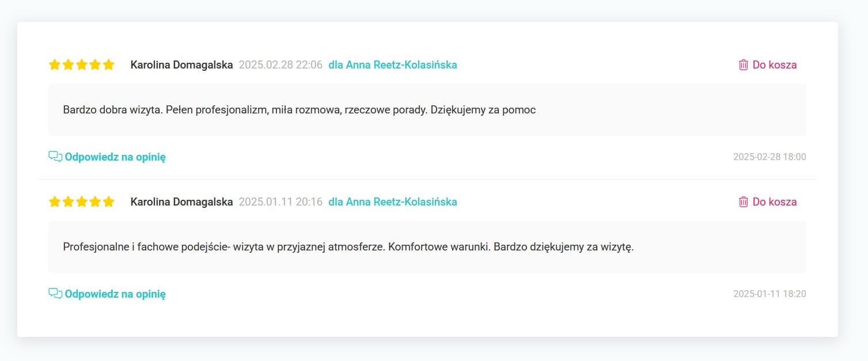Click the trash icon on the 2025.01.11 review
This screenshot has height=361, width=868.
(744, 202)
